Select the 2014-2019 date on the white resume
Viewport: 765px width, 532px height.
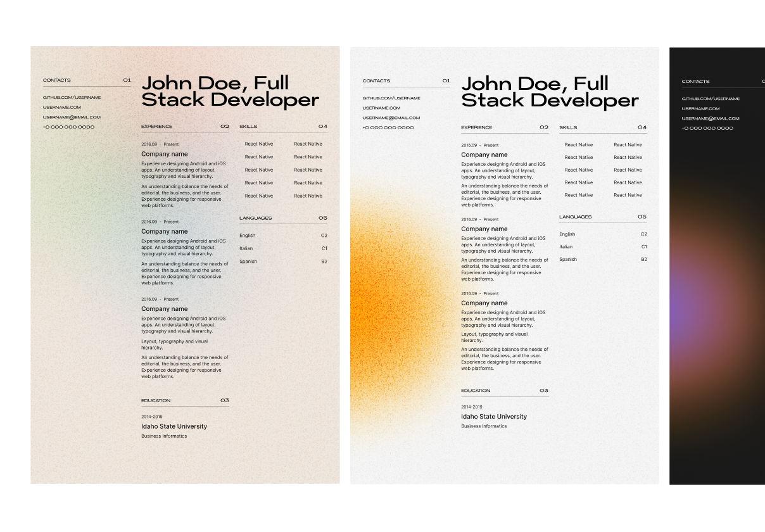(x=472, y=407)
